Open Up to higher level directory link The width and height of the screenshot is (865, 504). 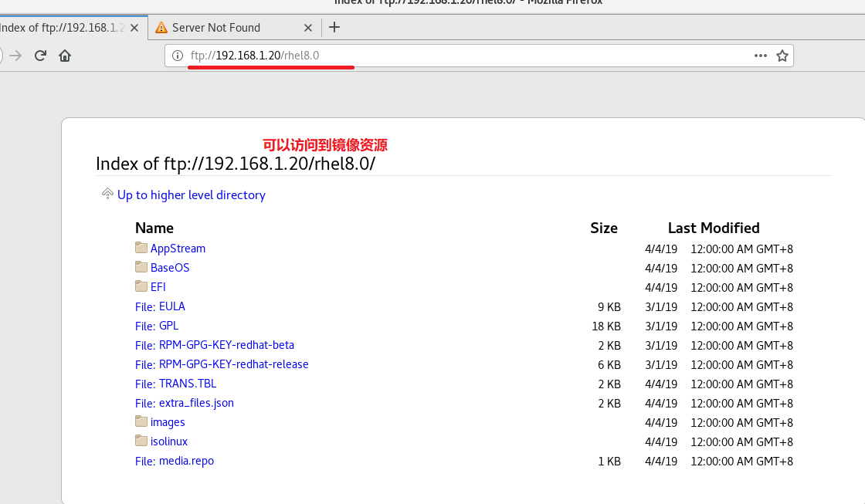[x=192, y=195]
